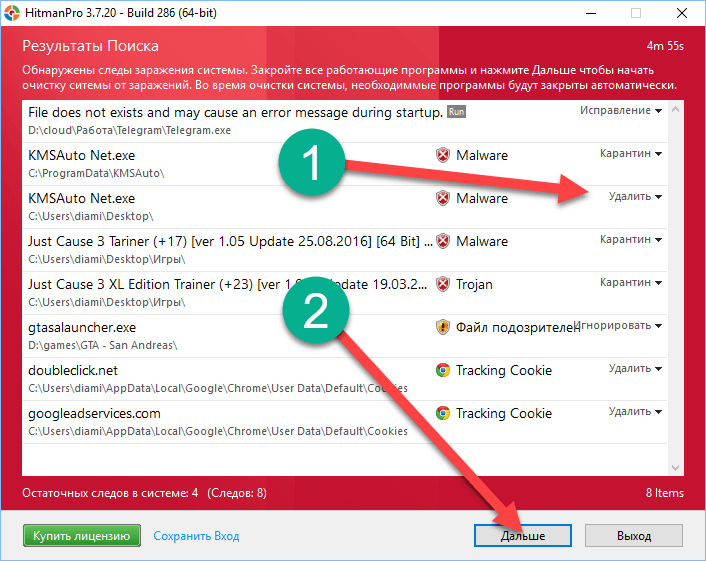Select the Telegram.exe missing file entry
Viewport: 706px width, 561px height.
[x=344, y=121]
